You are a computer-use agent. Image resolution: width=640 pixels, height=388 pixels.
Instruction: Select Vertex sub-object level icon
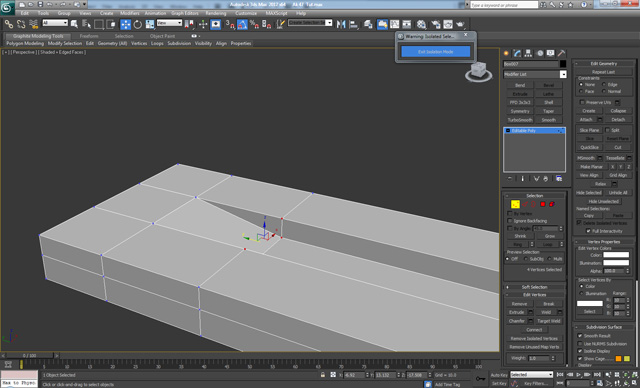[x=516, y=204]
